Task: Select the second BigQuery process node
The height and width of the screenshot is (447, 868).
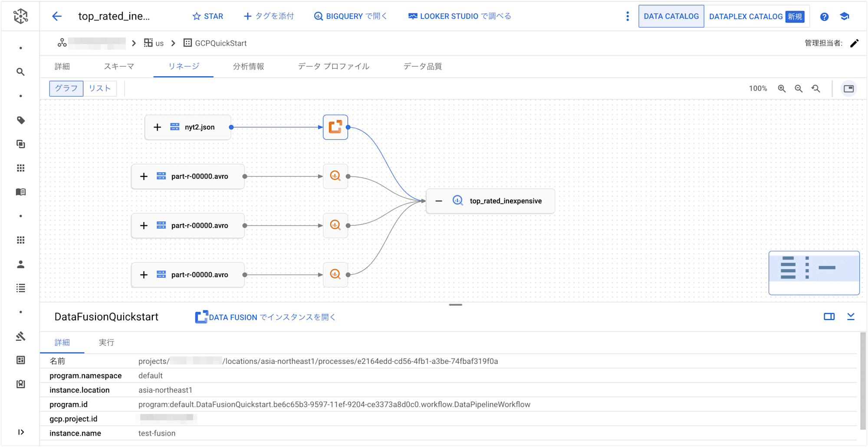Action: pos(335,225)
